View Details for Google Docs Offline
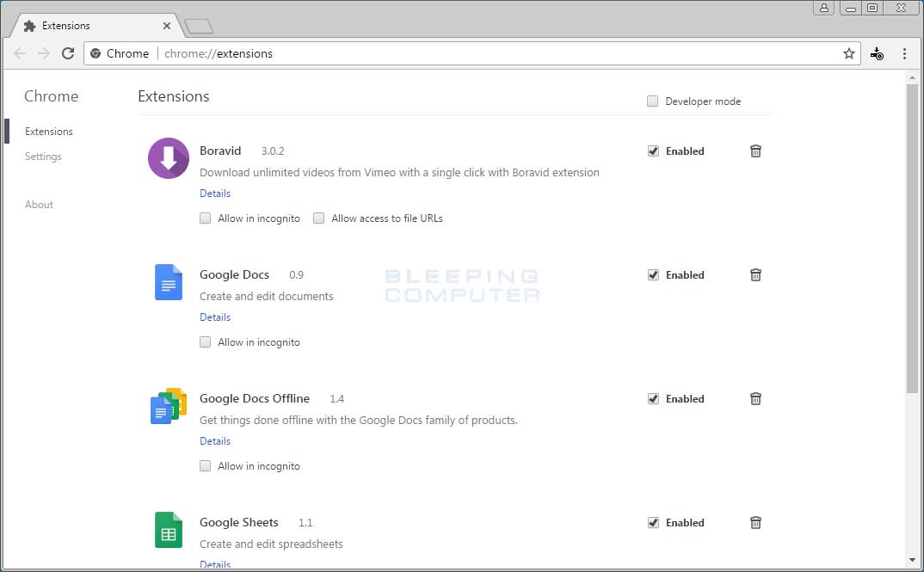 pos(215,441)
